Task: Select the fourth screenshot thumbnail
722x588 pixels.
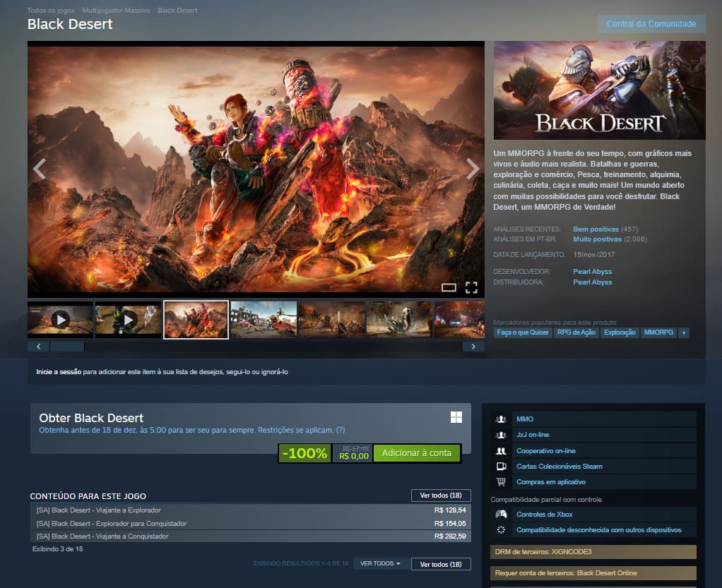Action: [x=264, y=320]
